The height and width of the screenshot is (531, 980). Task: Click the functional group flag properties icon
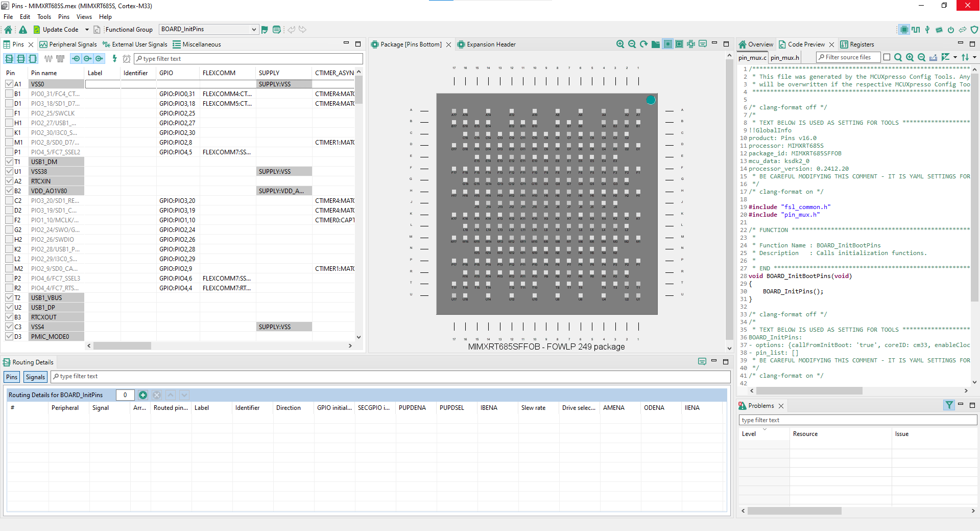point(265,30)
